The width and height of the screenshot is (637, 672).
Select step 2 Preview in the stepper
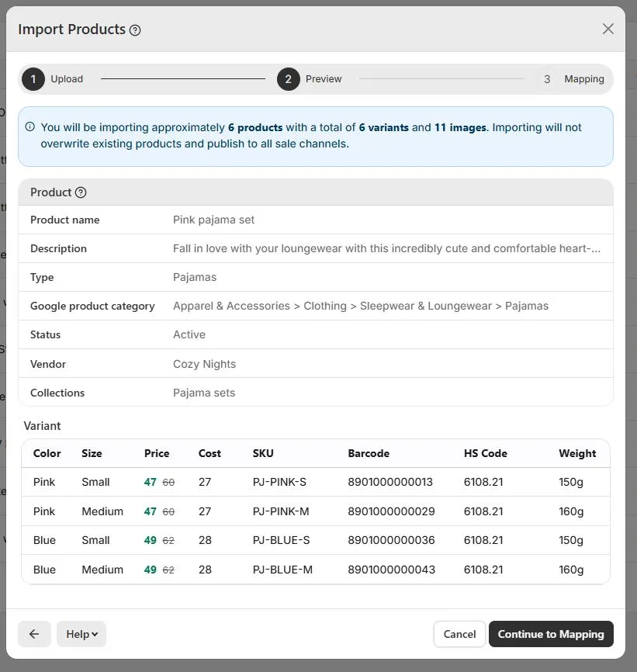click(x=310, y=79)
